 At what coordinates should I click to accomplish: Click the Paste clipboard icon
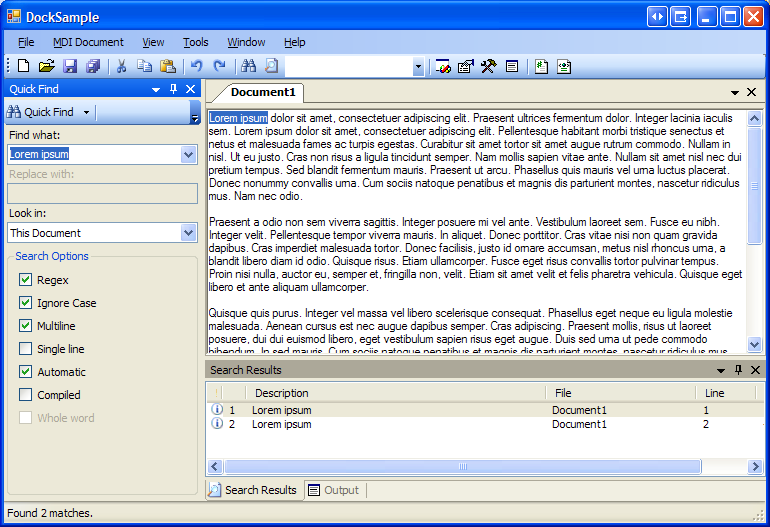click(168, 66)
